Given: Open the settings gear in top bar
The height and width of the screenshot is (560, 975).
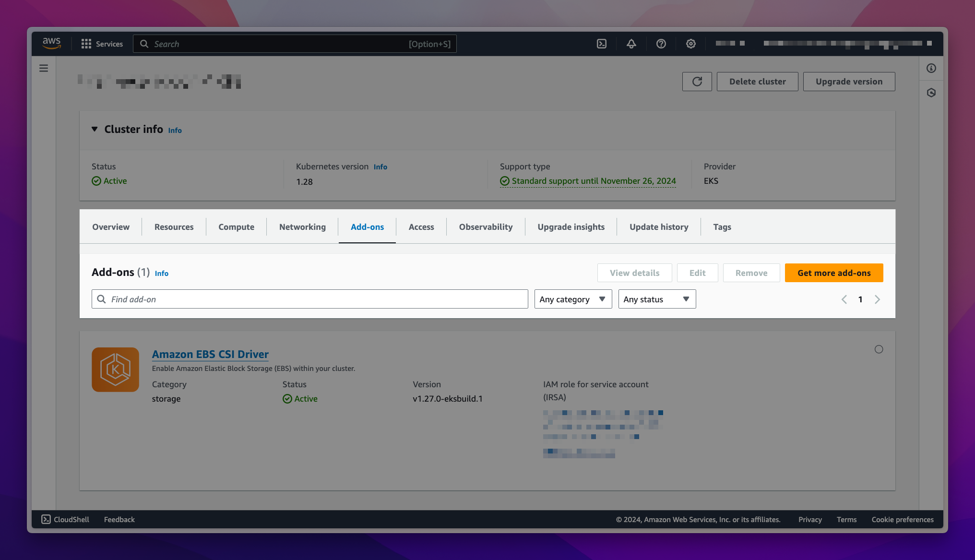Looking at the screenshot, I should (x=691, y=44).
